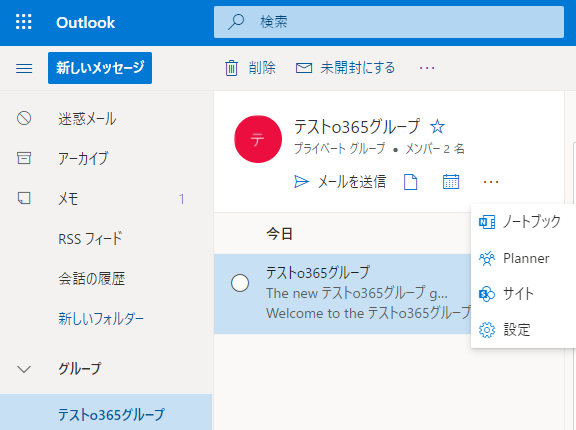Click the 今日 date group header
The height and width of the screenshot is (430, 576).
pyautogui.click(x=280, y=234)
